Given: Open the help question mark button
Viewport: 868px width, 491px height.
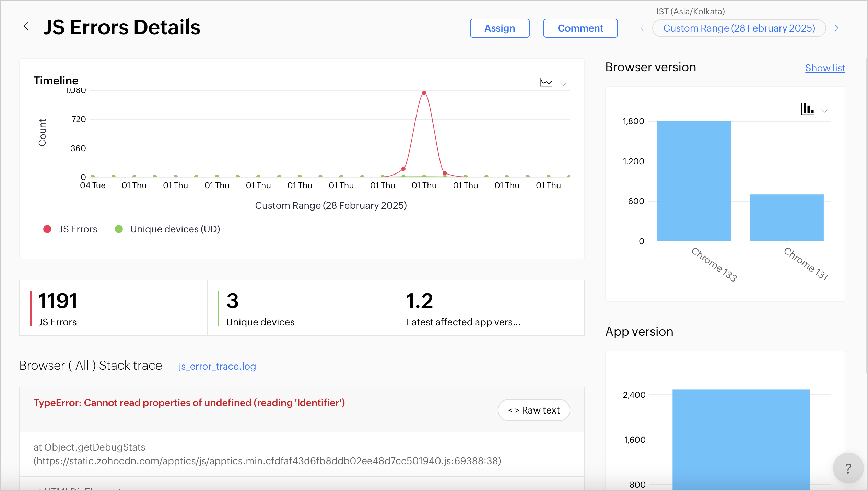Looking at the screenshot, I should [848, 468].
